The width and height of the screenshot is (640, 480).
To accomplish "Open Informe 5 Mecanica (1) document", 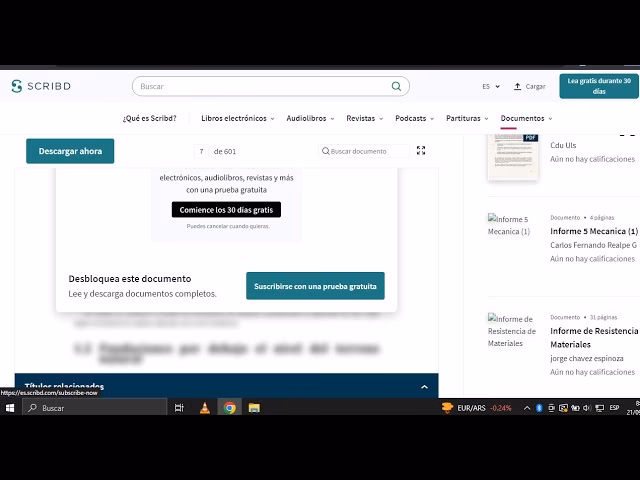I will 594,231.
